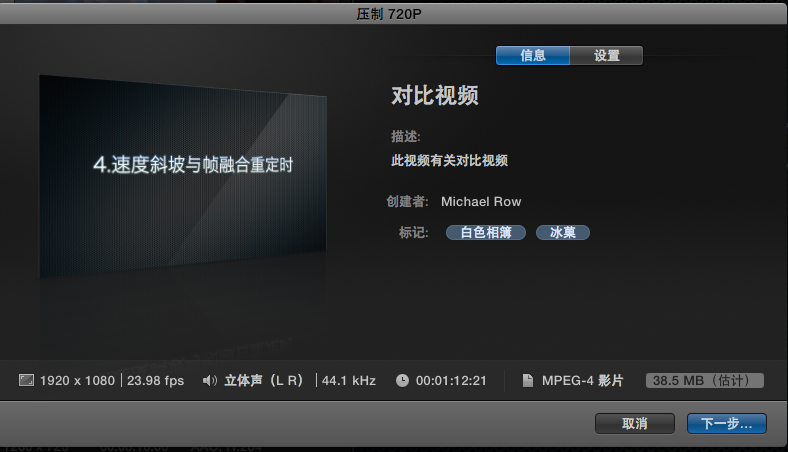Select the 冰菓 tag token

pyautogui.click(x=563, y=233)
